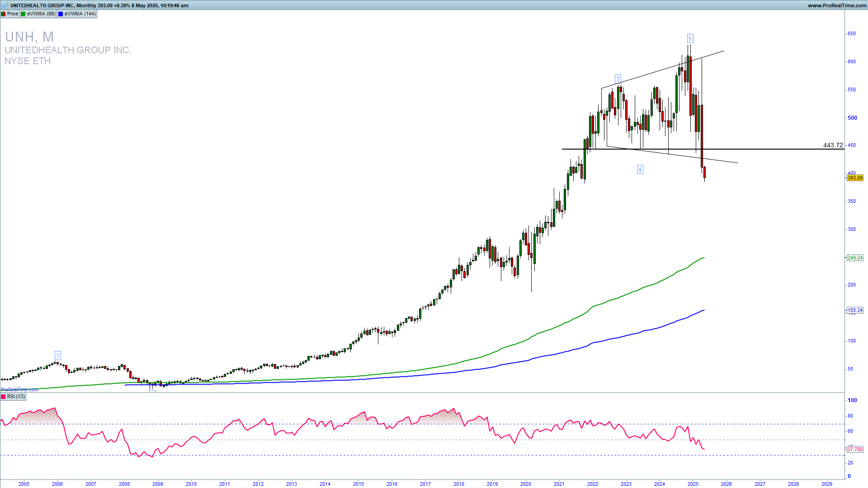Click the 2020 label on time axis
Image resolution: width=868 pixels, height=488 pixels.
526,484
